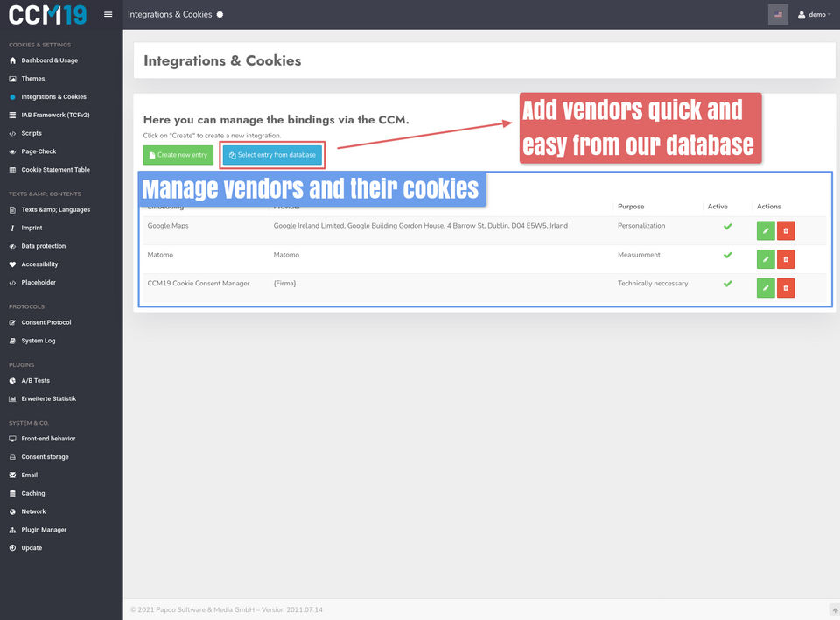The width and height of the screenshot is (840, 620).
Task: Edit the Matomo entry
Action: [766, 259]
